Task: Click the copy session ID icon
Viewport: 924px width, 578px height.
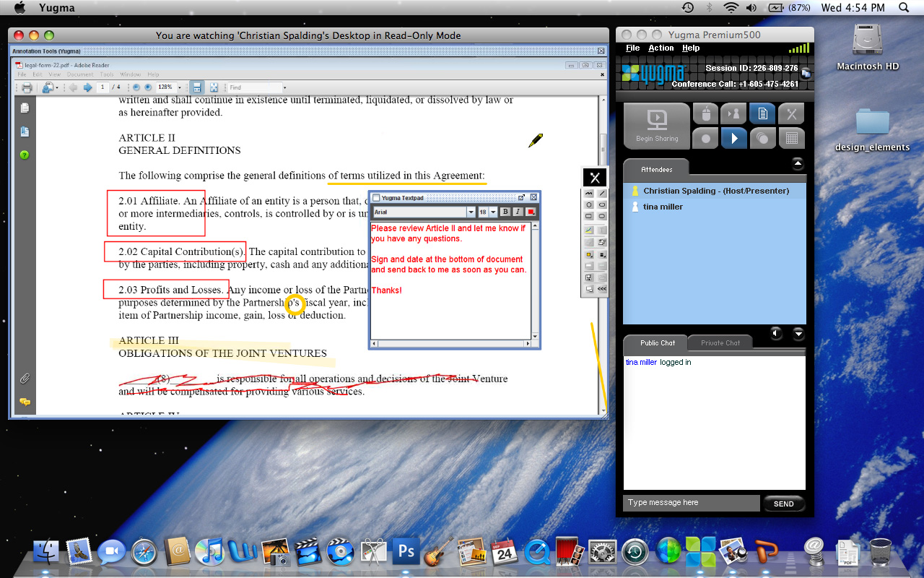Action: 806,72
